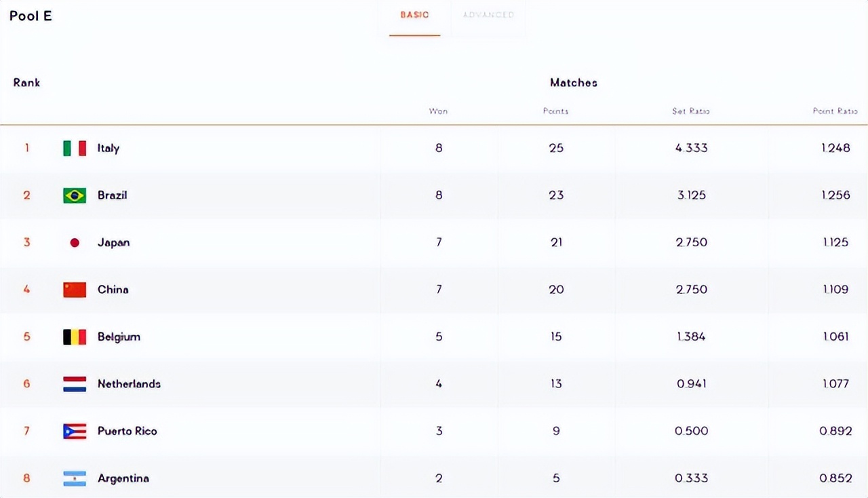This screenshot has height=498, width=868.
Task: Click rank number 4 for China
Action: point(27,290)
